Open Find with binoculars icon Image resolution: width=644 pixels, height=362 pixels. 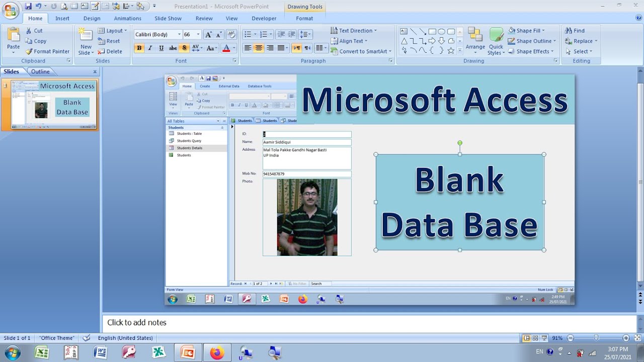point(574,31)
